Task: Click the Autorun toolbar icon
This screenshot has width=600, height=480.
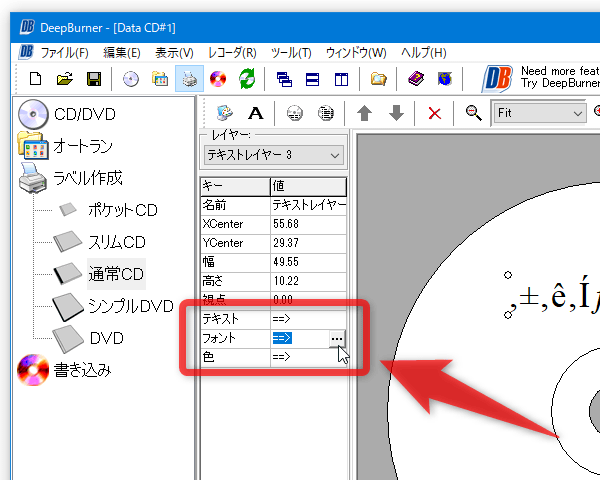Action: tap(160, 79)
